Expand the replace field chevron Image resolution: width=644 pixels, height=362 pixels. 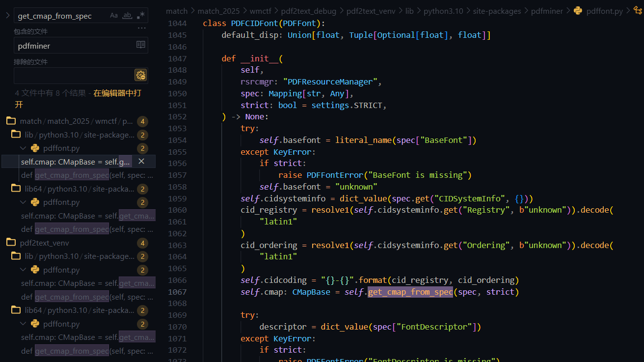pyautogui.click(x=7, y=16)
